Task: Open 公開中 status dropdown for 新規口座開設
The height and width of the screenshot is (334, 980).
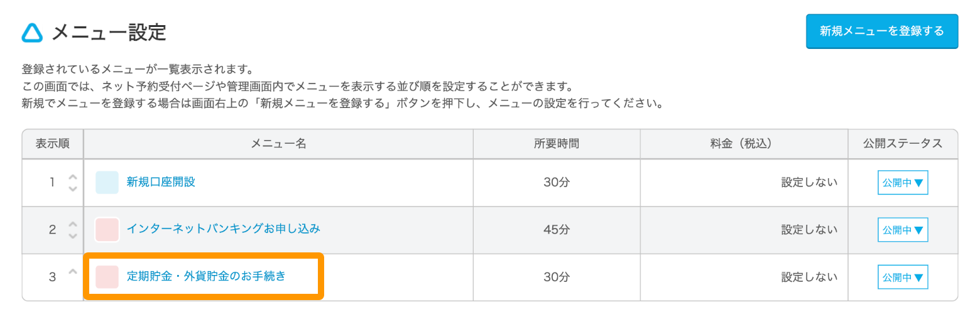Action: pyautogui.click(x=903, y=183)
